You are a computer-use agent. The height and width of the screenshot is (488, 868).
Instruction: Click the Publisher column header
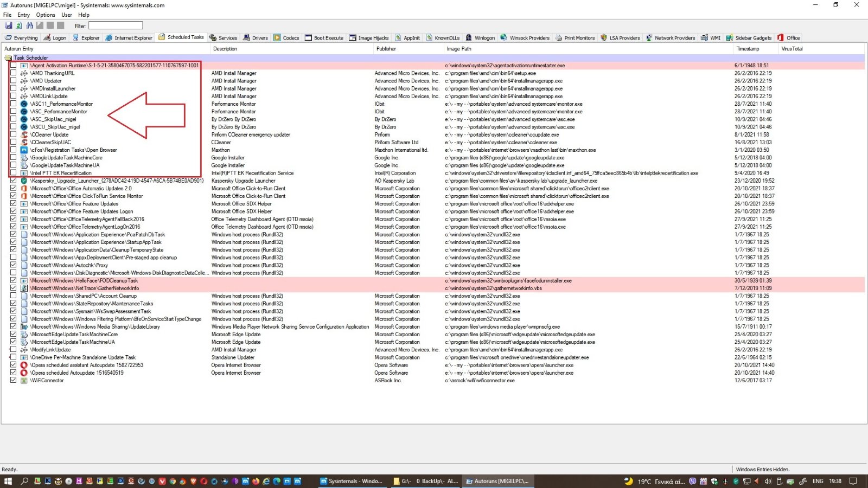(386, 49)
